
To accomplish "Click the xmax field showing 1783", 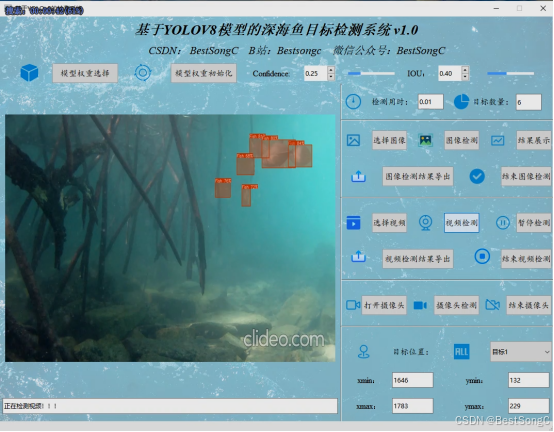I will [x=413, y=406].
